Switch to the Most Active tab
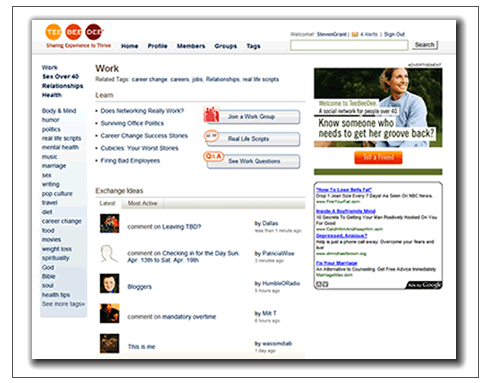Screen dimensions: 488x383 pos(143,203)
